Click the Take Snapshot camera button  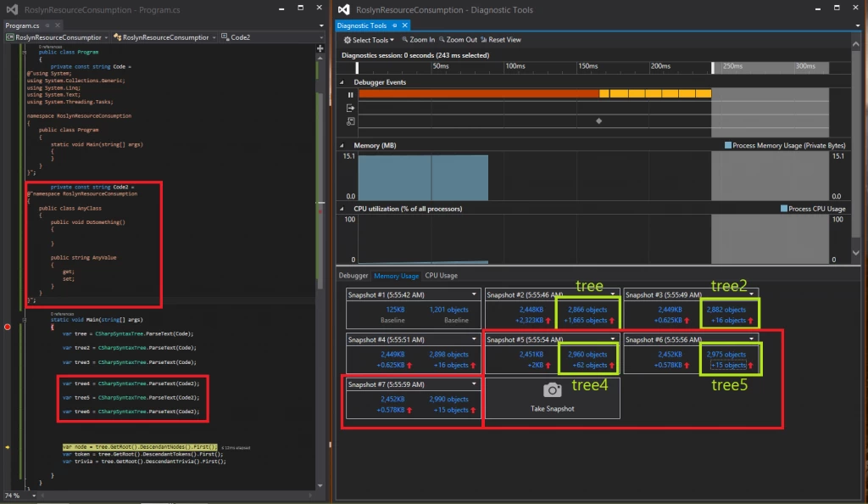point(552,398)
